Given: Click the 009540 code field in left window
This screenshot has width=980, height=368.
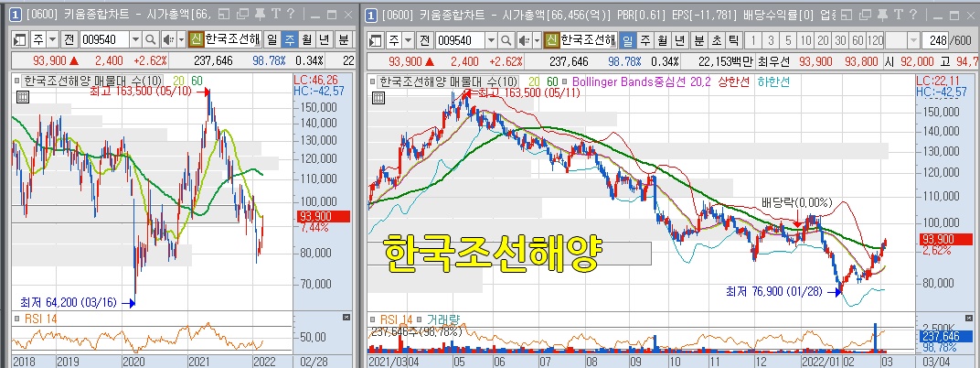Looking at the screenshot, I should (x=104, y=40).
